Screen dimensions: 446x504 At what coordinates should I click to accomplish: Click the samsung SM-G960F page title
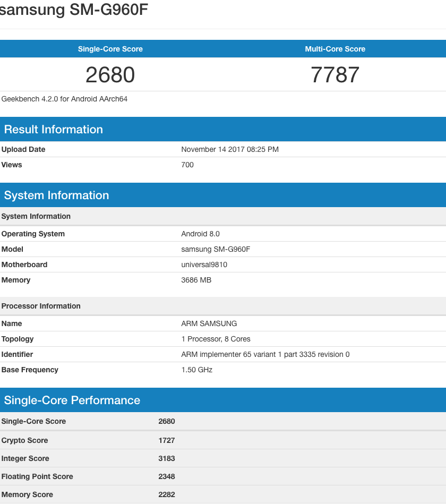click(x=73, y=10)
